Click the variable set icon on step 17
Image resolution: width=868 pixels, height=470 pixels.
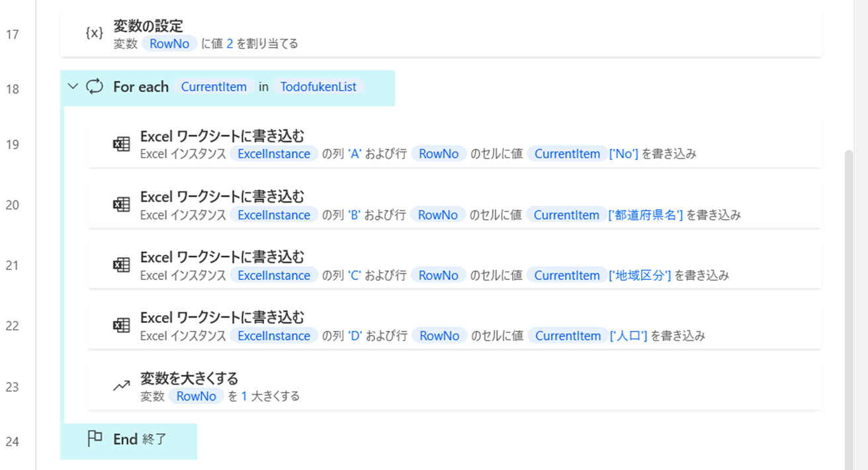(x=95, y=34)
